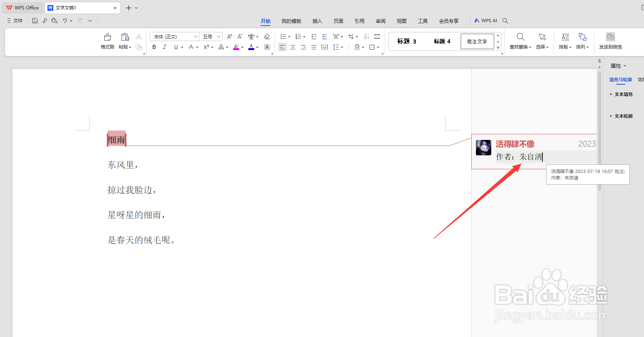Toggle center alignment

pos(293,47)
